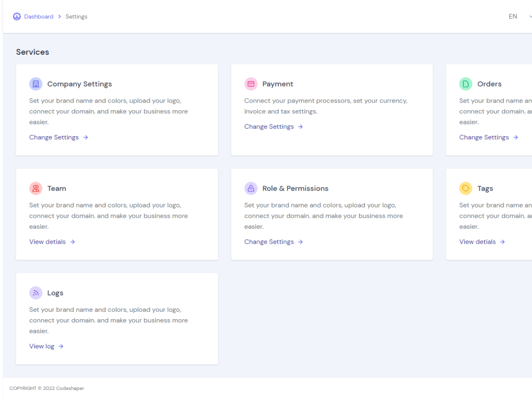Navigate to Dashboard via breadcrumb
This screenshot has width=532, height=399.
38,16
